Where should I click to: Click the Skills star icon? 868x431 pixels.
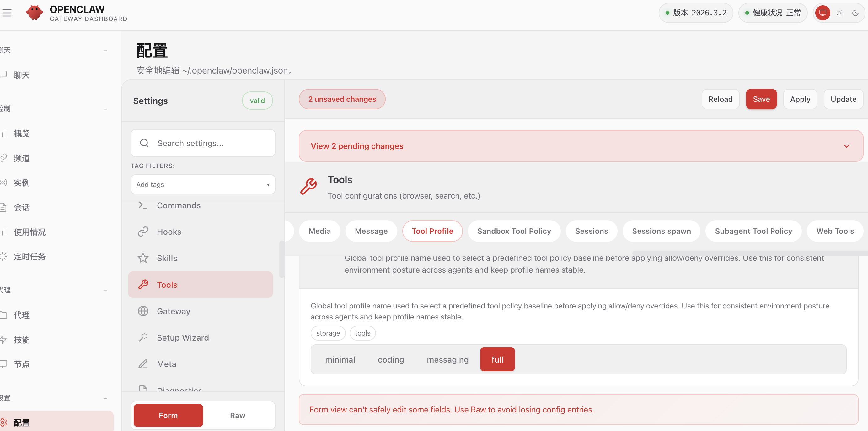coord(143,258)
